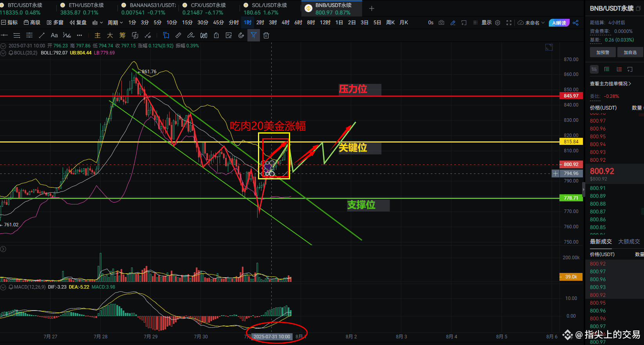Viewport: 644px width, 345px height.
Task: Open more drawing tools (three dots)
Action: pyautogui.click(x=79, y=35)
